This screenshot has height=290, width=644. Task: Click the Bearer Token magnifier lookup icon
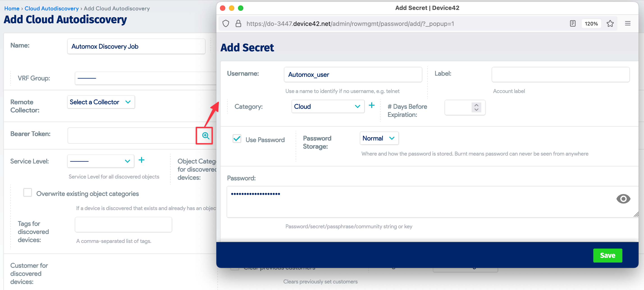point(206,136)
